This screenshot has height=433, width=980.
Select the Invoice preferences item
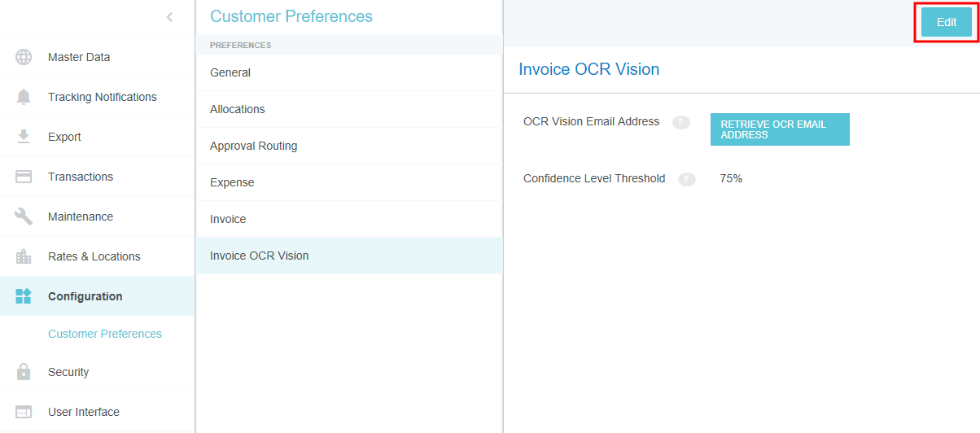[x=228, y=219]
